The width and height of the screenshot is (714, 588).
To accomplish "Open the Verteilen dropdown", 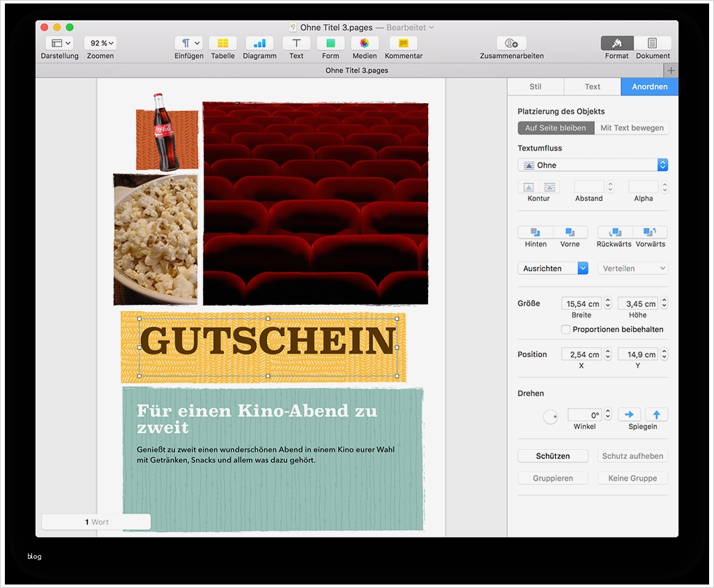I will (x=632, y=268).
